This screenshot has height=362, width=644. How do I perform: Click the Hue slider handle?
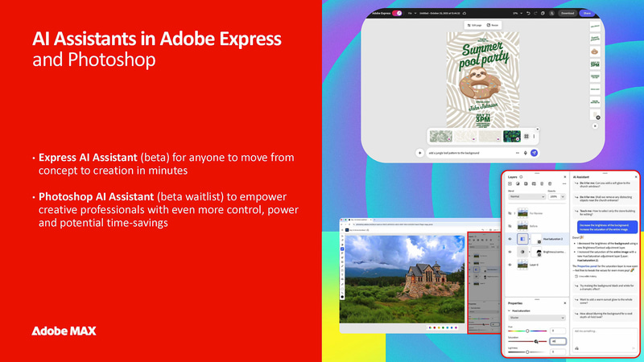tap(527, 331)
